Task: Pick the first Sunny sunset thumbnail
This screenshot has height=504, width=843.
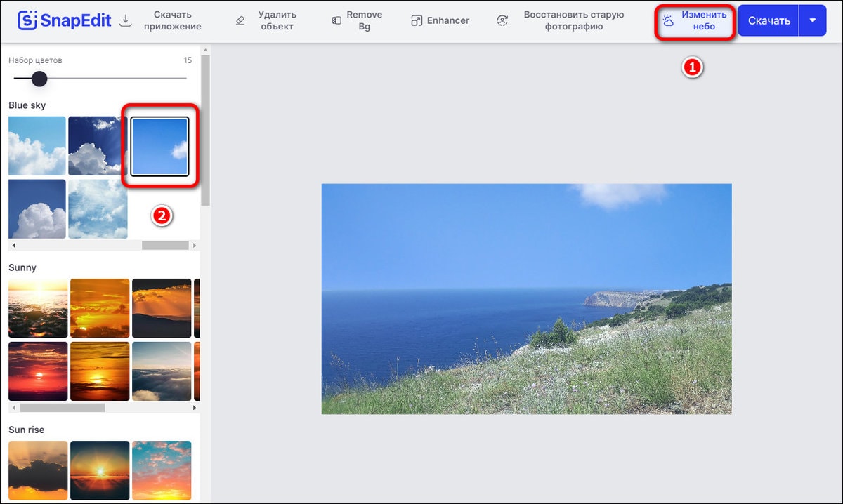Action: [x=38, y=308]
